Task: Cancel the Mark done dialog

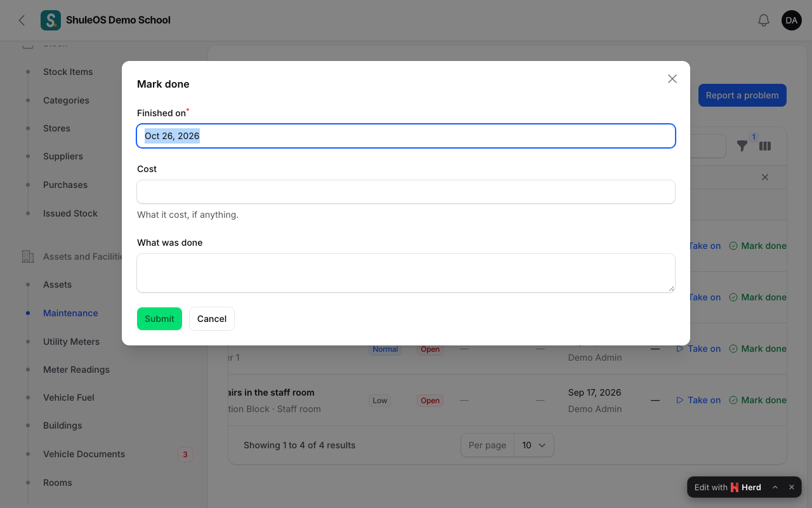Action: coord(212,319)
